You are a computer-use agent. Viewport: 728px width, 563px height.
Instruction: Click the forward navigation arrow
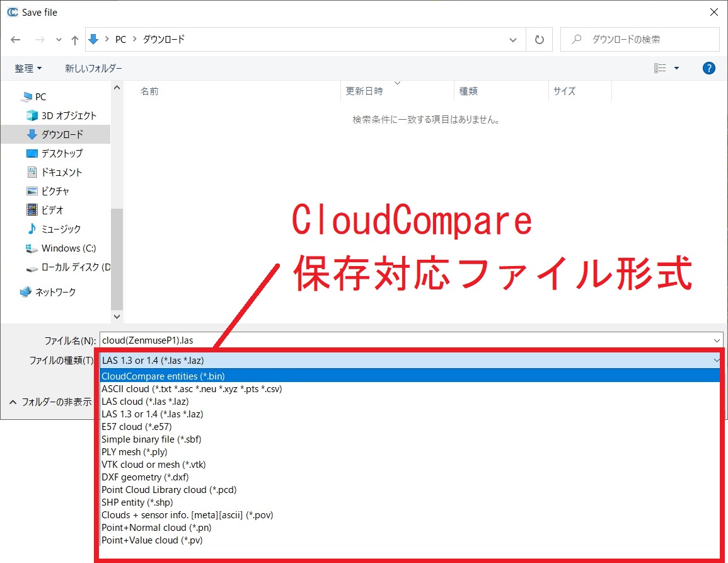point(40,40)
